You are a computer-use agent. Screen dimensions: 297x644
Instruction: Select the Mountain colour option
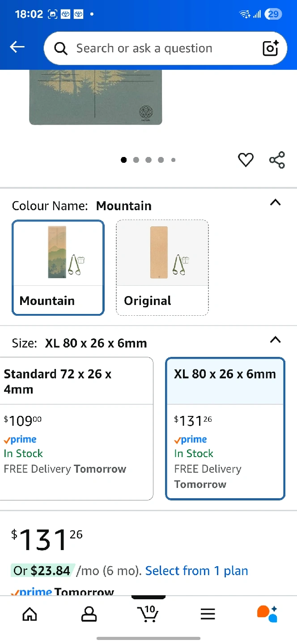(58, 267)
